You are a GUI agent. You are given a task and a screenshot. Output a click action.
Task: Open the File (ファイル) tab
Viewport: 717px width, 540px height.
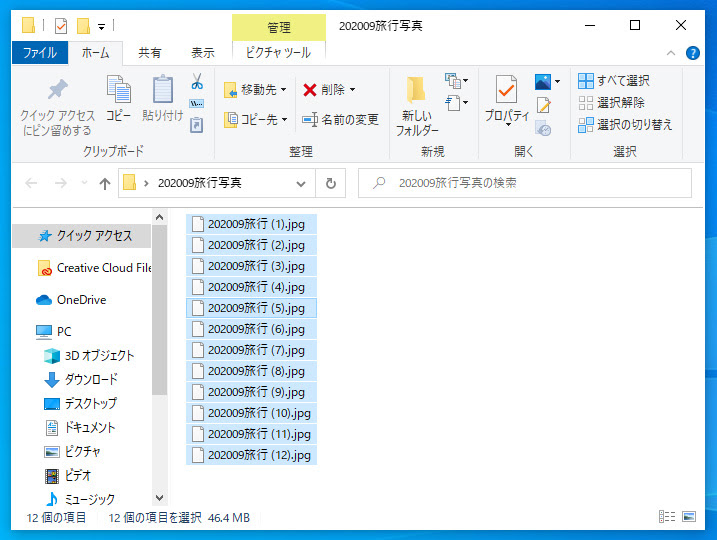[x=40, y=53]
